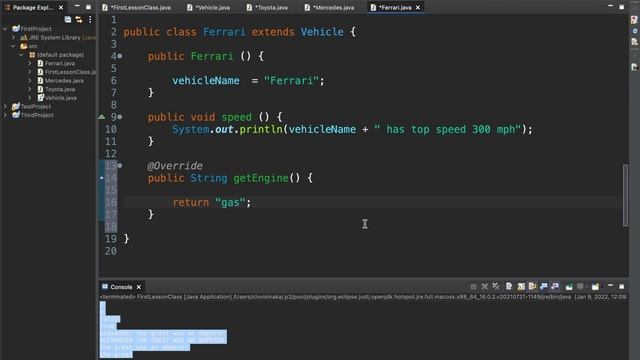Click the editor vertical scrollbar thumb
Screen dimensions: 640x360
625,195
